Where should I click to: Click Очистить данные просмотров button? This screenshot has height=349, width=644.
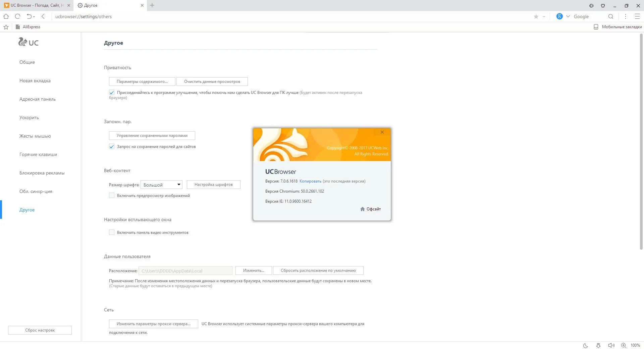pyautogui.click(x=212, y=82)
